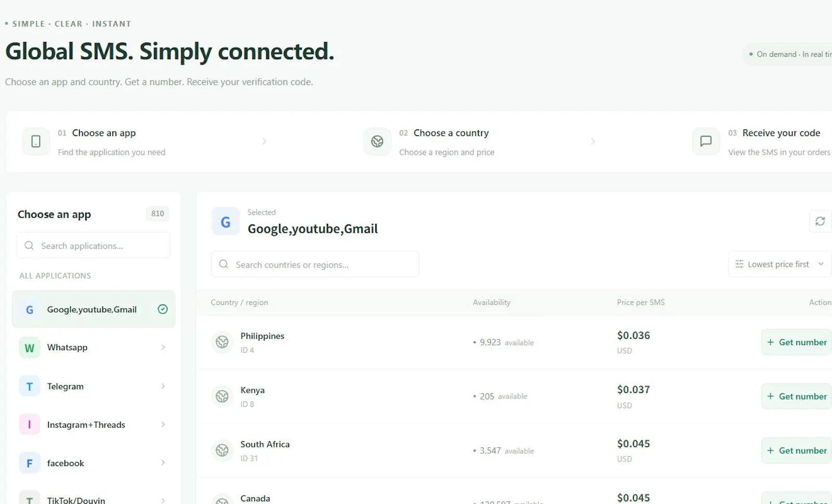
Task: Click the filter icon beside Lowest price first
Action: coord(739,264)
